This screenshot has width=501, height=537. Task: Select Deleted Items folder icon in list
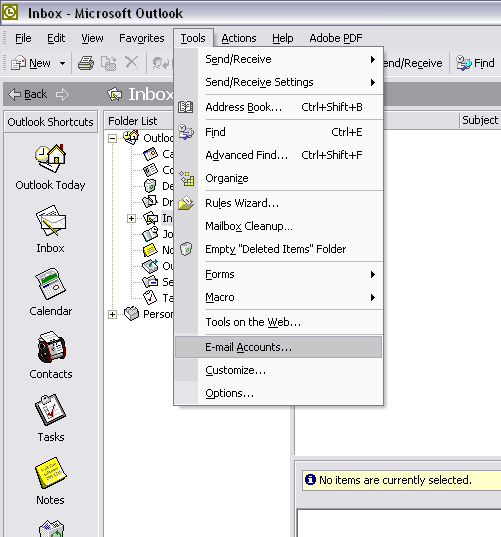pos(150,186)
